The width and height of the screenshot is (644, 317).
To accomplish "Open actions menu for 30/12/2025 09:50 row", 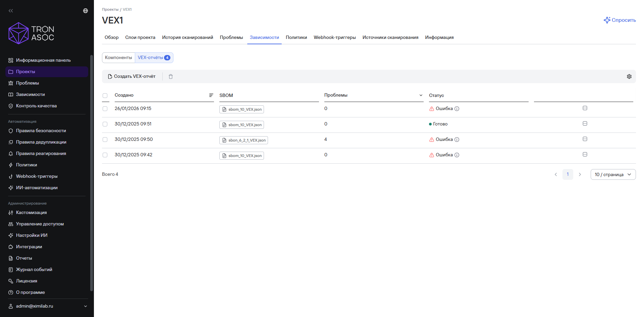I will tap(585, 139).
